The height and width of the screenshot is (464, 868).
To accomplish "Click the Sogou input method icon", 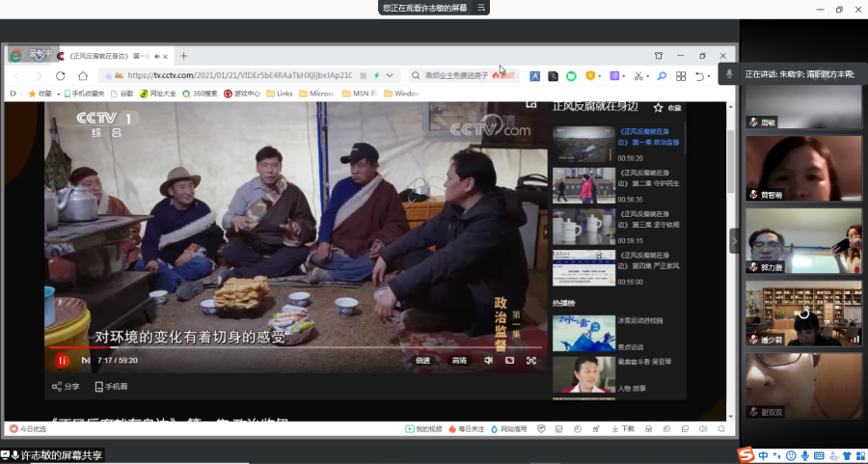I will (746, 455).
